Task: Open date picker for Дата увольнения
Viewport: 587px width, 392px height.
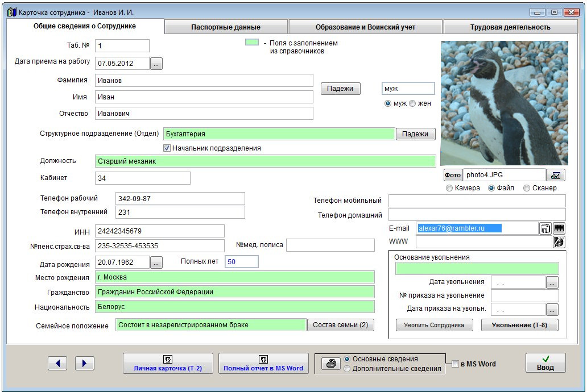Action: [x=552, y=282]
